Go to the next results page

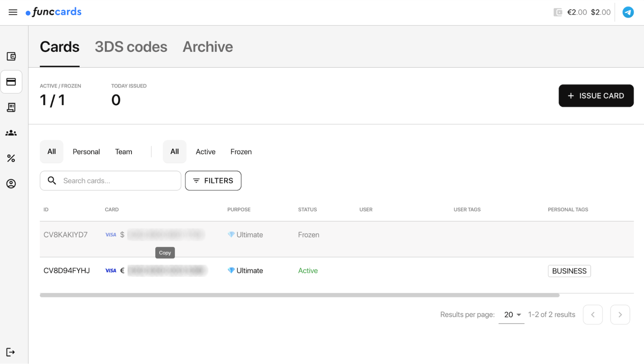point(620,315)
